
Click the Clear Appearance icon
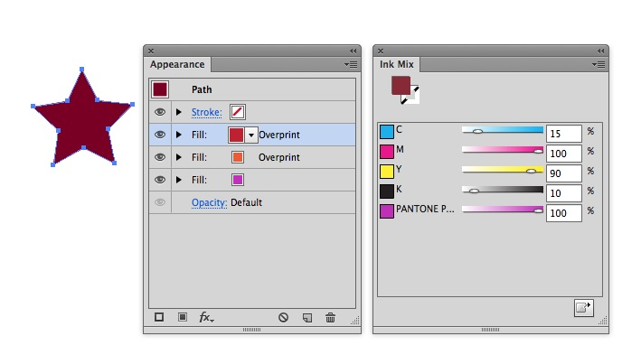pyautogui.click(x=283, y=317)
